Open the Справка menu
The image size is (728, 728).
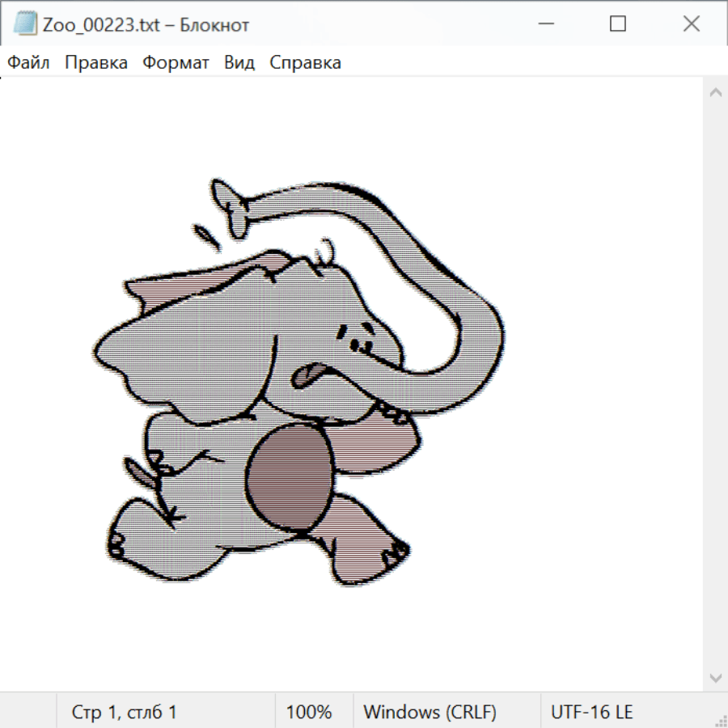(x=305, y=63)
